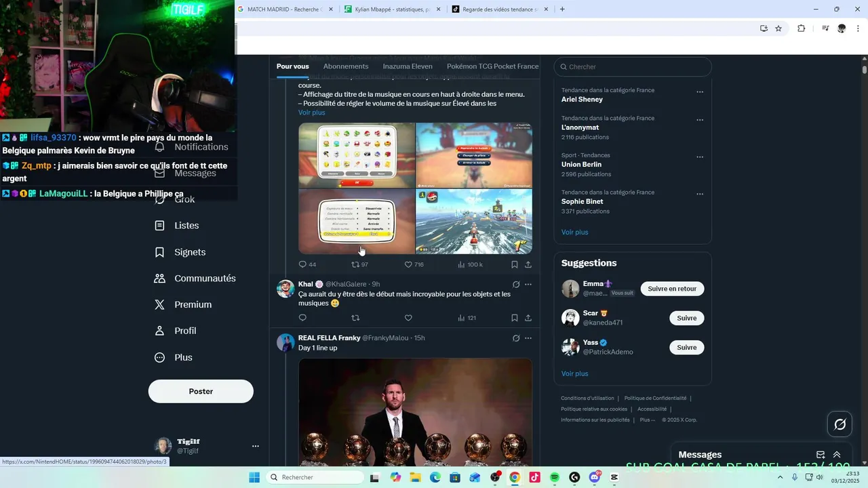Open more options for L'anonymat trend

(x=700, y=120)
